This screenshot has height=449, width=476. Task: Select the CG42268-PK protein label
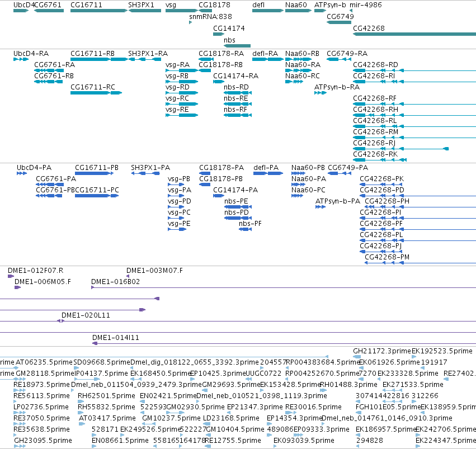[x=382, y=179]
